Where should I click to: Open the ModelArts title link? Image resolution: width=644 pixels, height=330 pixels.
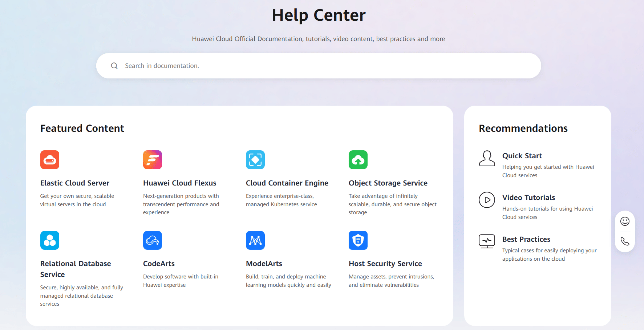264,264
